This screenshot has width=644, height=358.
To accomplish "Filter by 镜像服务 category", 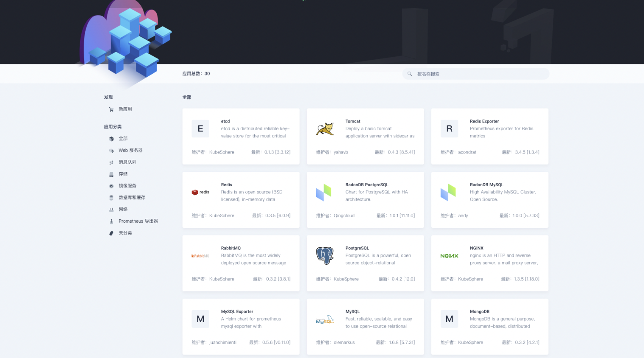I will [128, 186].
